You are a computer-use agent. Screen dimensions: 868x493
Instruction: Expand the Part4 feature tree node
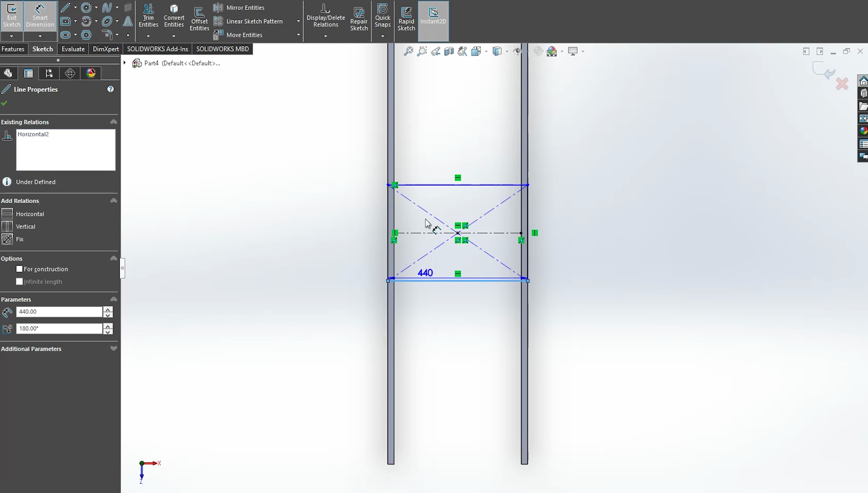click(x=125, y=63)
